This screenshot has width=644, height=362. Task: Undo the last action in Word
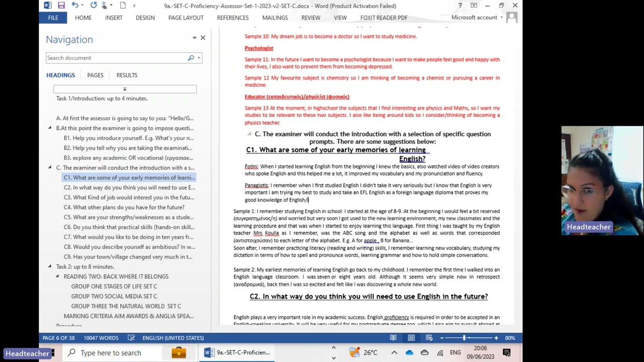click(74, 6)
